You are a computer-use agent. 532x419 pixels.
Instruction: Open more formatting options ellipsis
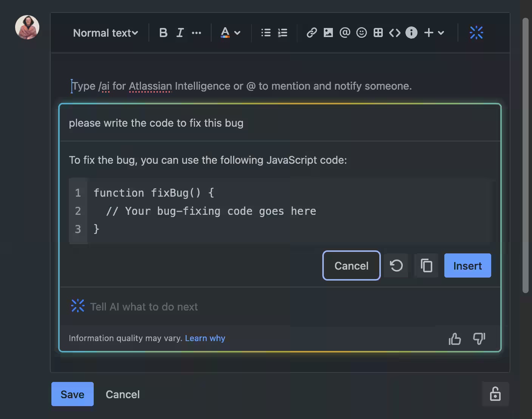[x=196, y=33]
